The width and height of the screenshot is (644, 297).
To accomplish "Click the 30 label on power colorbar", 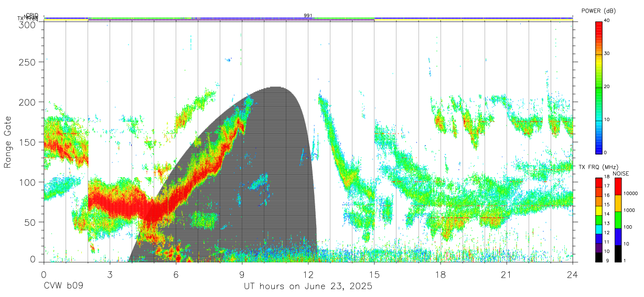I will (607, 53).
